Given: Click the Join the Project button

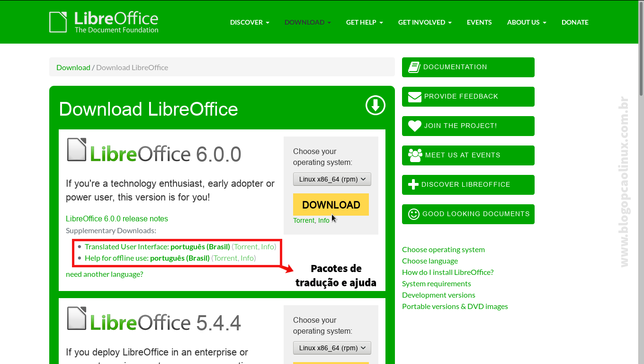Looking at the screenshot, I should pos(468,126).
